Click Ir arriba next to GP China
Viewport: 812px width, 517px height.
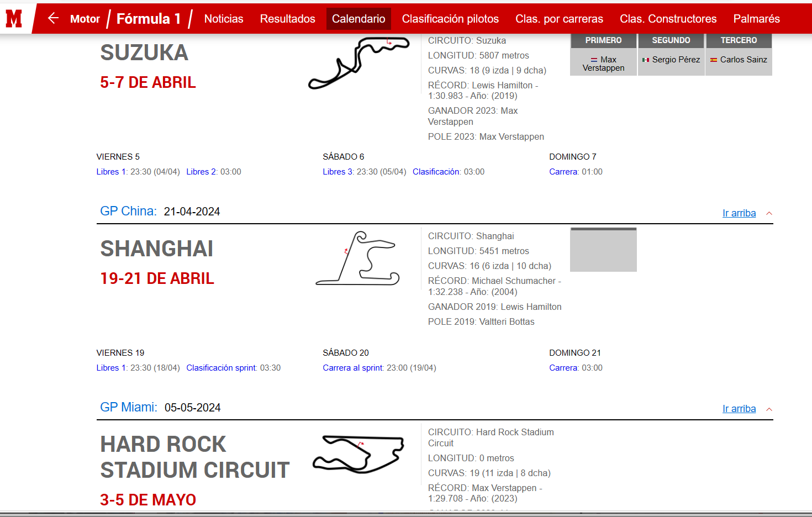(739, 213)
